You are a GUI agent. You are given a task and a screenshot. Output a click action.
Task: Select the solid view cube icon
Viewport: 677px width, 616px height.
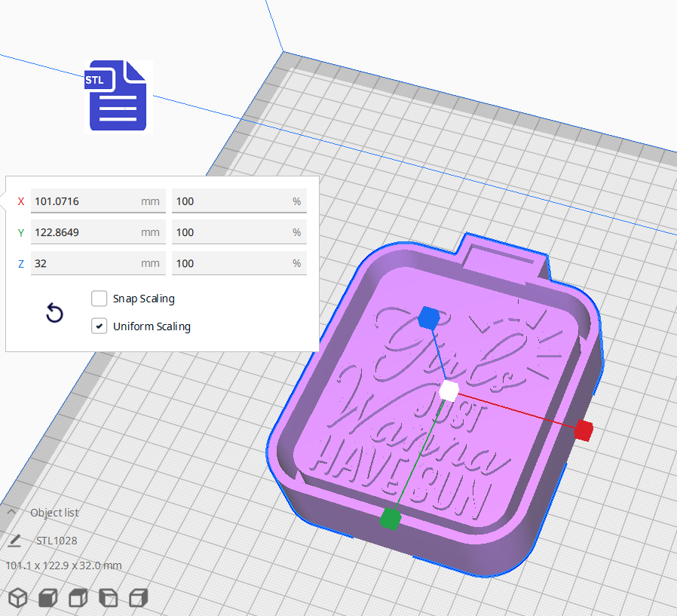(x=47, y=597)
